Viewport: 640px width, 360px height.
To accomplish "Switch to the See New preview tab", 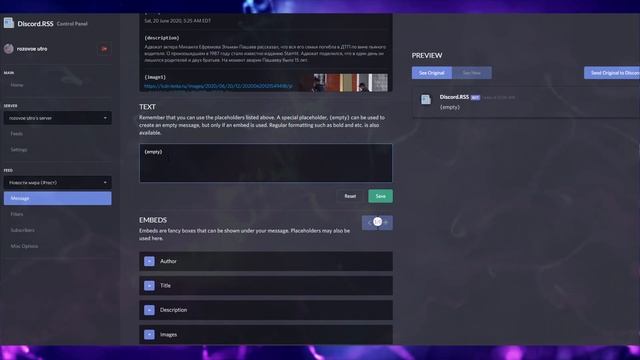I will pos(472,73).
